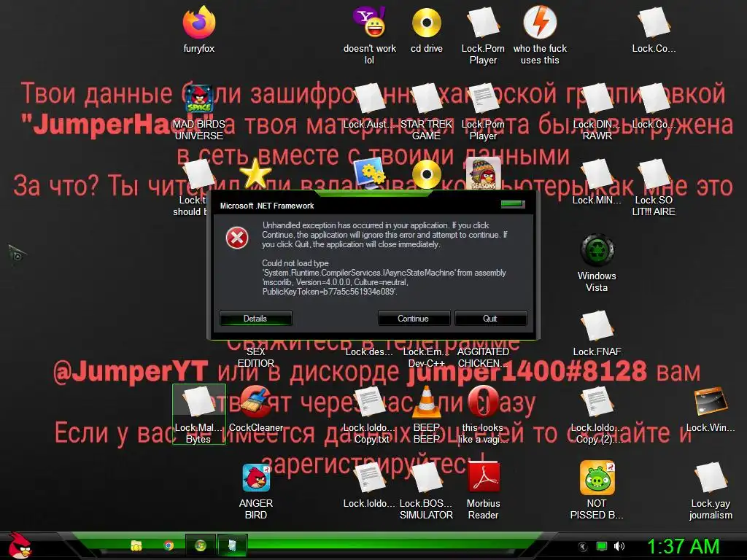The width and height of the screenshot is (747, 560).
Task: Launch the NOT PISSED B... green pig icon
Action: [x=597, y=478]
